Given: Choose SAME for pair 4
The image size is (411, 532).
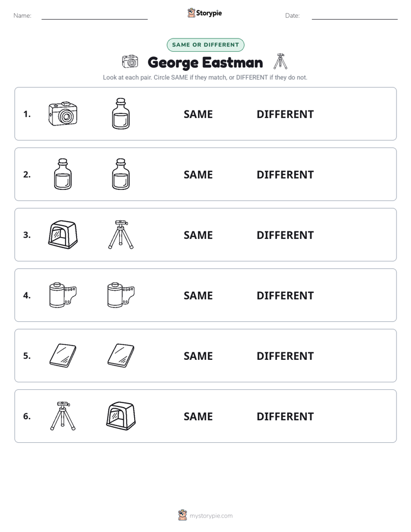Looking at the screenshot, I should click(198, 295).
